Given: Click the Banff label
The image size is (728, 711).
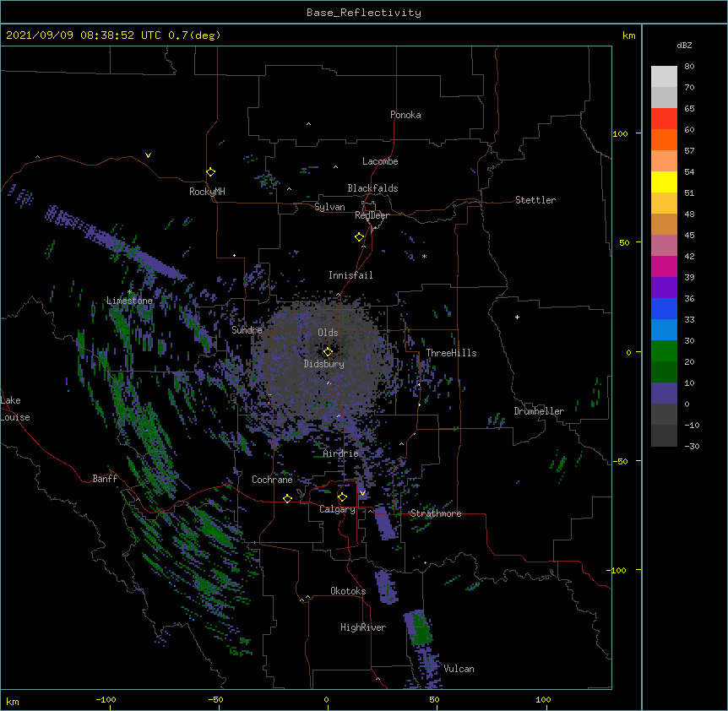Looking at the screenshot, I should tap(105, 479).
